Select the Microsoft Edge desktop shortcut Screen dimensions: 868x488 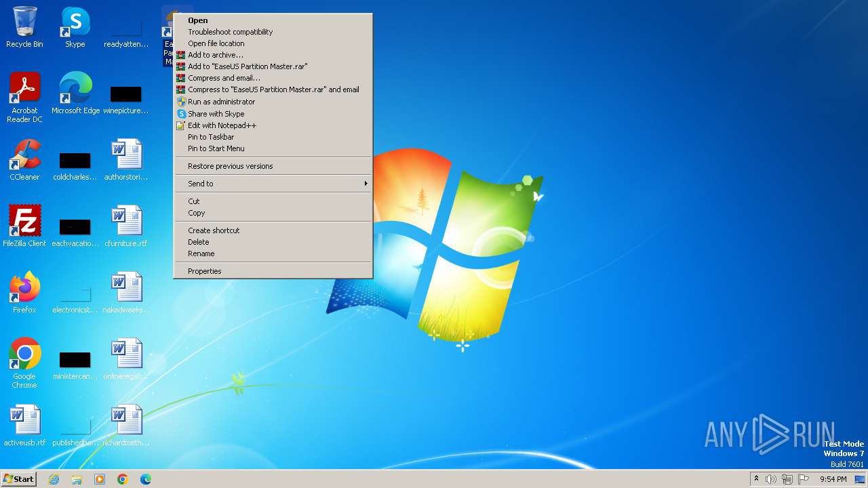75,94
